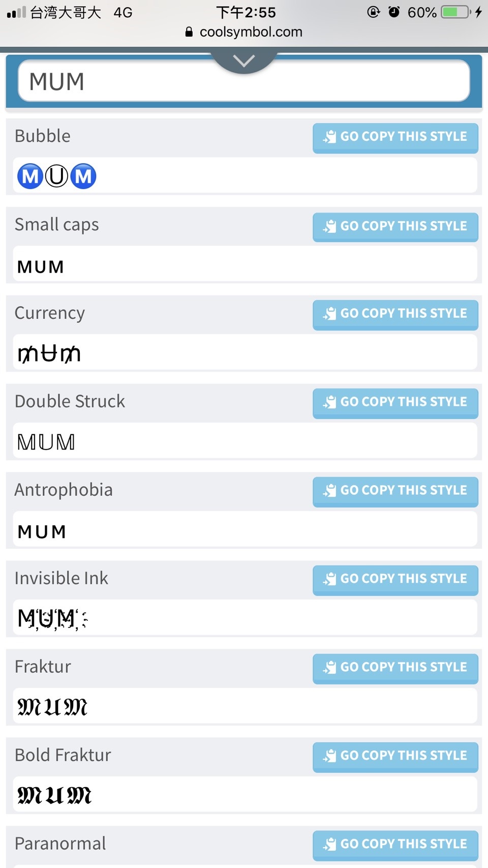Select the Invisible Ink text result

[53, 618]
